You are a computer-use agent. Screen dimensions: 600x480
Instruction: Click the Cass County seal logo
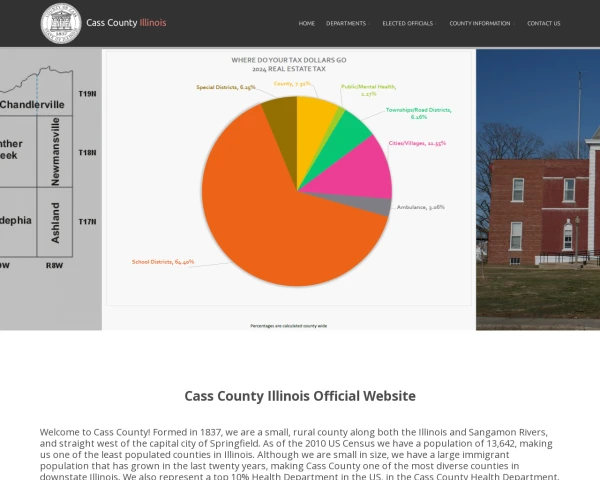61,23
